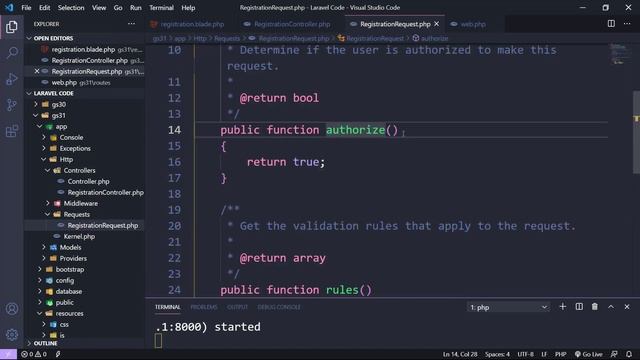Screen dimensions: 640x360
Task: Select the Terminal panel tab
Action: pyautogui.click(x=167, y=307)
